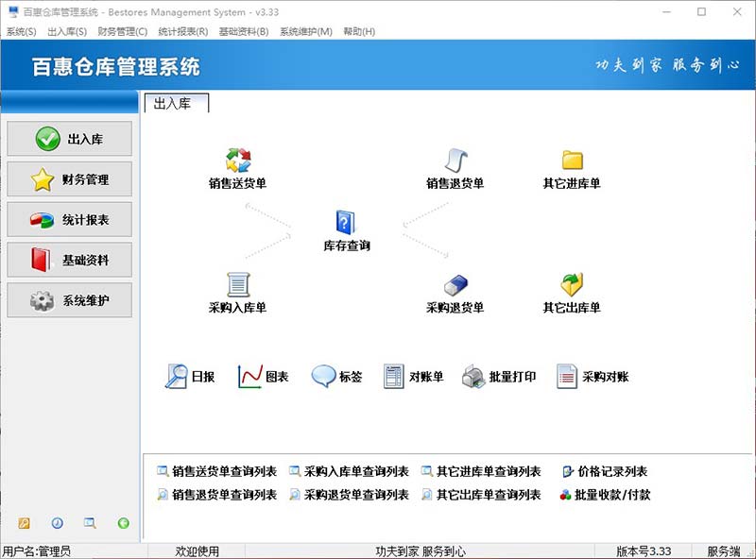
Task: Click the 价格记录列表 small icon
Action: click(568, 471)
